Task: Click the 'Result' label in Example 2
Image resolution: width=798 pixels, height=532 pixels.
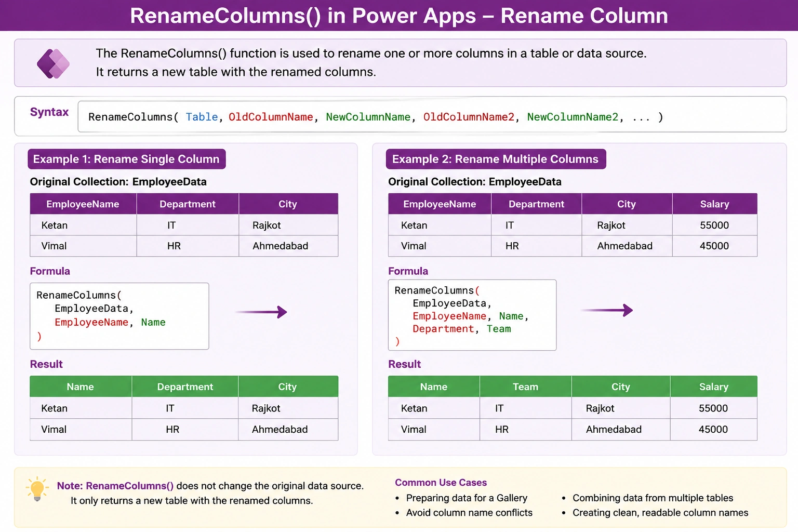Action: pos(405,364)
